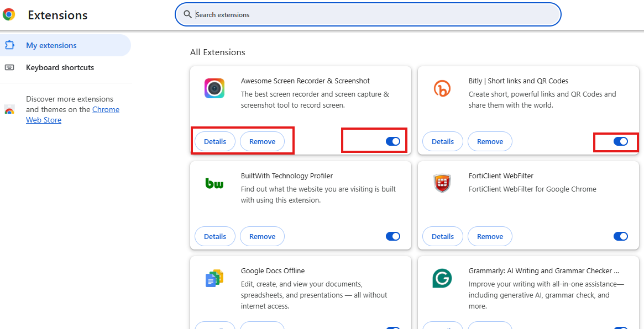
Task: Remove the Bitly extension
Action: [490, 141]
